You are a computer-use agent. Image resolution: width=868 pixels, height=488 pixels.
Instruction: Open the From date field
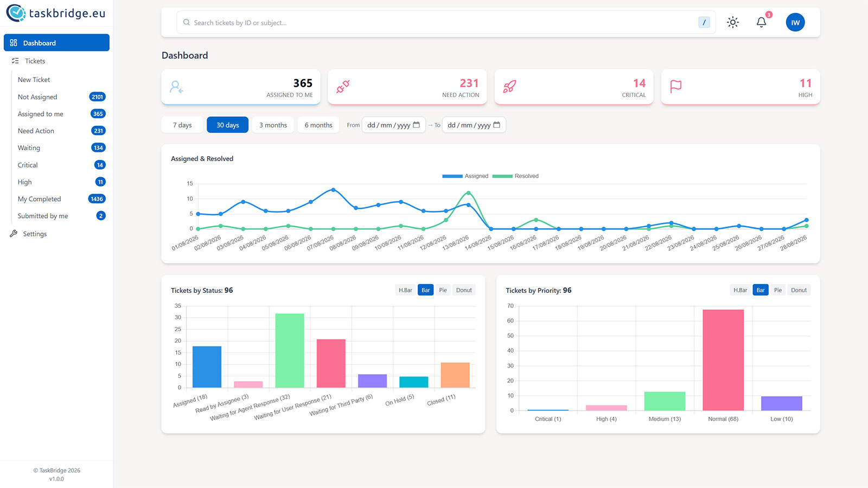[394, 125]
